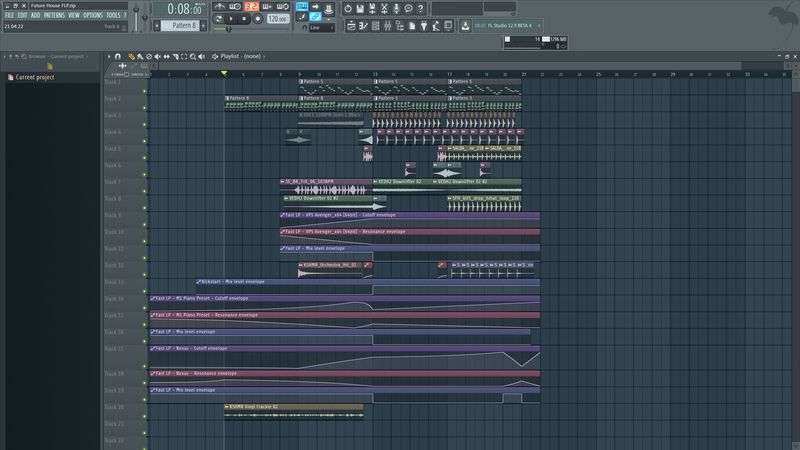Open the Line snap dropdown
The width and height of the screenshot is (800, 450).
coord(320,28)
